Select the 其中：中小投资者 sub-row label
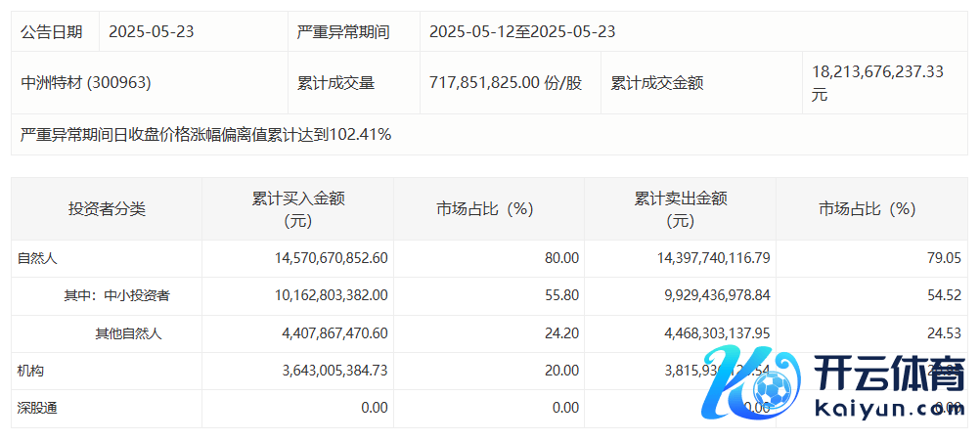 coord(116,295)
